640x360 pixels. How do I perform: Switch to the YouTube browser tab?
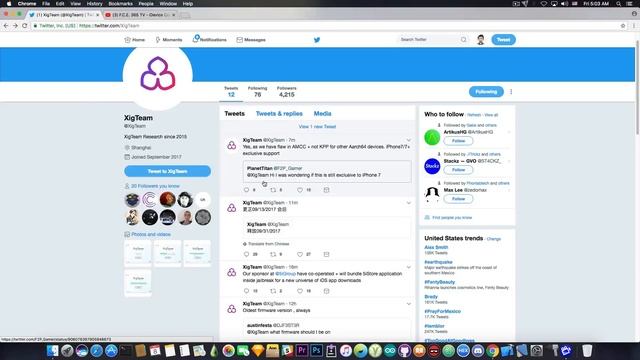point(140,15)
